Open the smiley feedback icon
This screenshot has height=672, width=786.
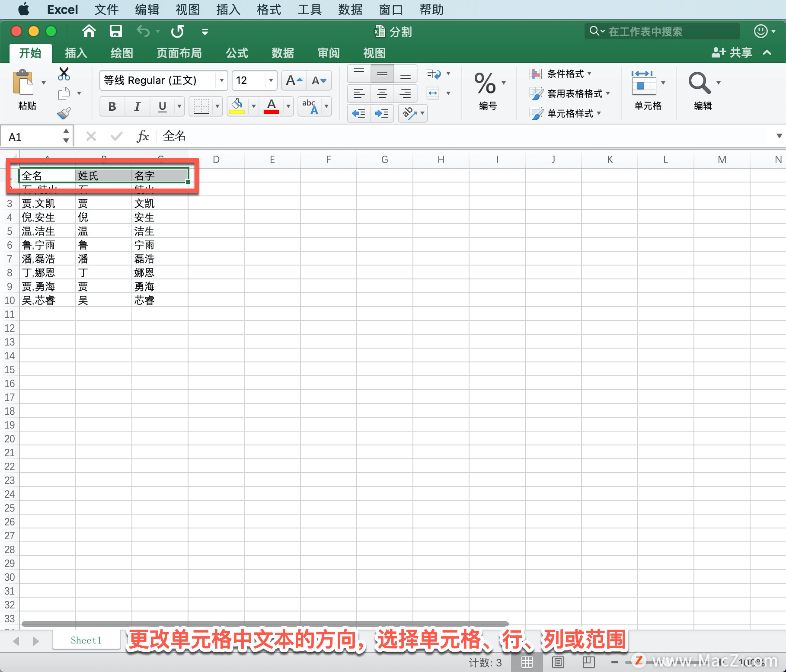tap(760, 31)
